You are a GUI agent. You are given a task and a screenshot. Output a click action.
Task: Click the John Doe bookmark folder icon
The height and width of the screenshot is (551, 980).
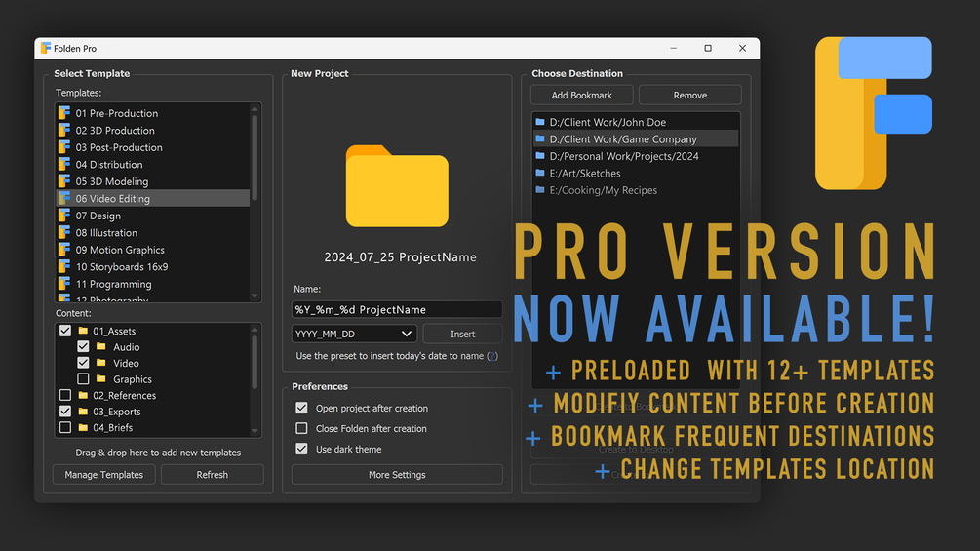tap(540, 122)
